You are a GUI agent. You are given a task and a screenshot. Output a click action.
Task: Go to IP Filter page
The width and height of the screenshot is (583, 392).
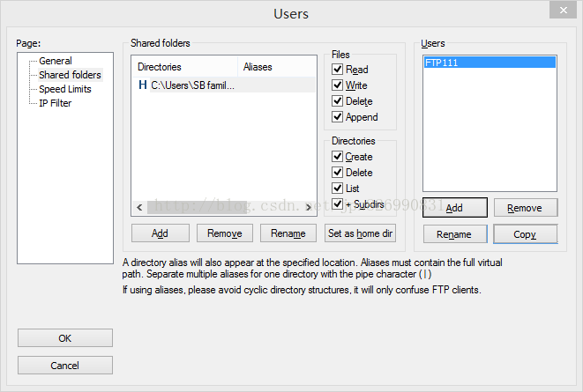point(55,103)
